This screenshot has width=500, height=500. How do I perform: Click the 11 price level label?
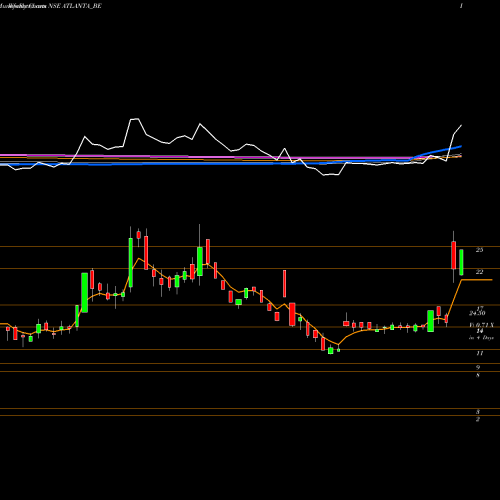(x=479, y=353)
